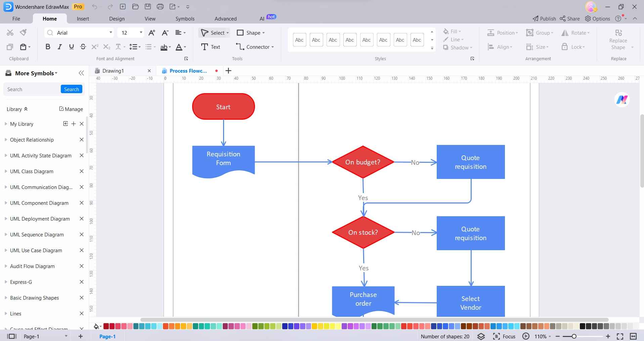The width and height of the screenshot is (644, 341).
Task: Click the Search button in symbols panel
Action: [71, 89]
